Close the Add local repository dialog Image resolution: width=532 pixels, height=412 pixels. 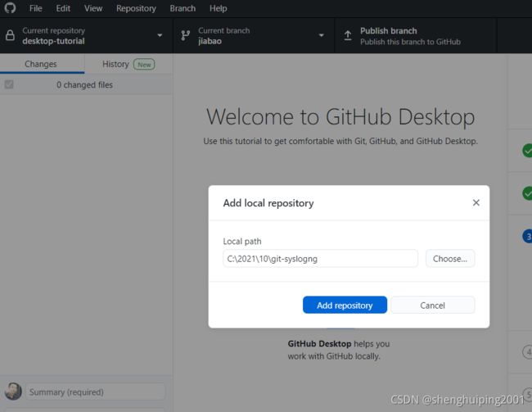(476, 203)
